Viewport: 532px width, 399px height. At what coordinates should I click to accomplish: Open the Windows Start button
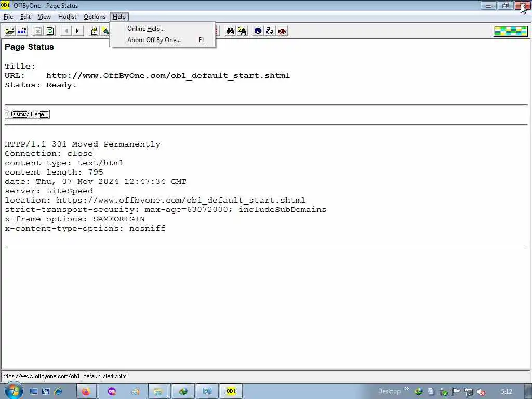pyautogui.click(x=13, y=391)
